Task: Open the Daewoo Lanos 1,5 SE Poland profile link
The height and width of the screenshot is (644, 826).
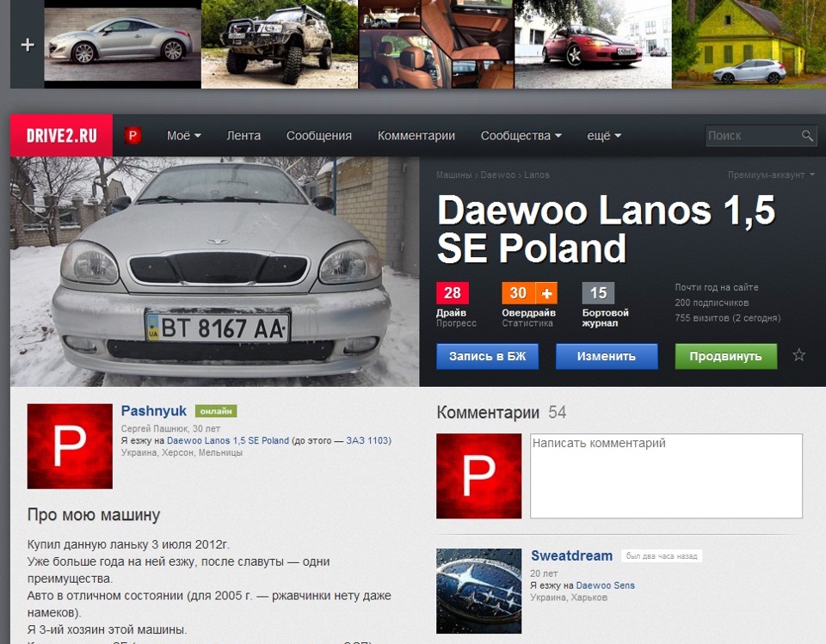Action: click(228, 440)
